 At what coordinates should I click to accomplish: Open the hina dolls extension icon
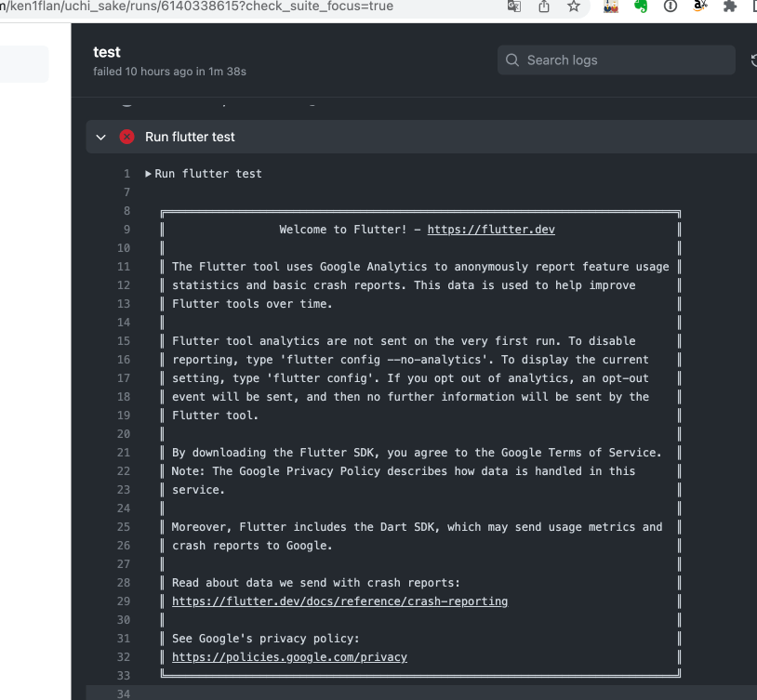tap(611, 7)
